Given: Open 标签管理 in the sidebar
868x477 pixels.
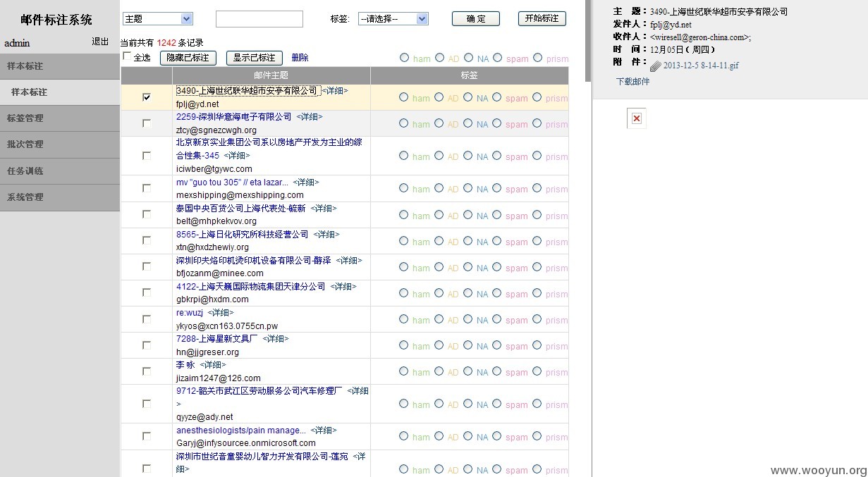Looking at the screenshot, I should click(60, 118).
